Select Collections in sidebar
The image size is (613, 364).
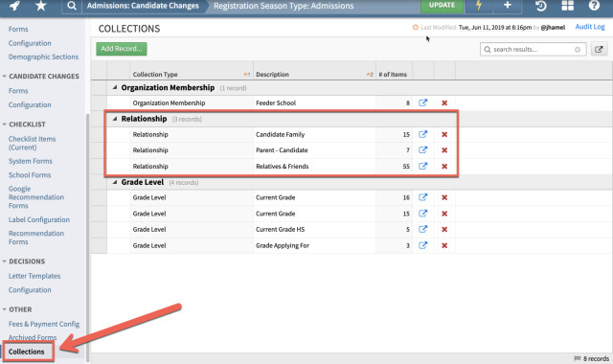(x=26, y=352)
